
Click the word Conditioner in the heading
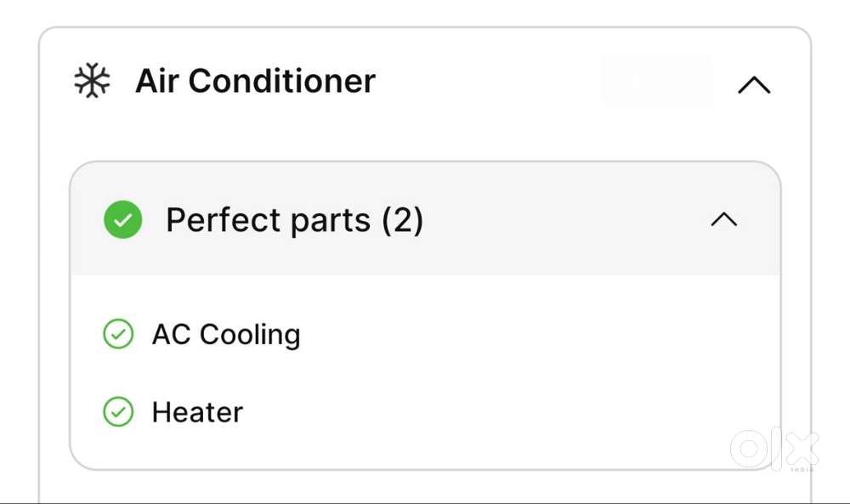click(x=281, y=82)
